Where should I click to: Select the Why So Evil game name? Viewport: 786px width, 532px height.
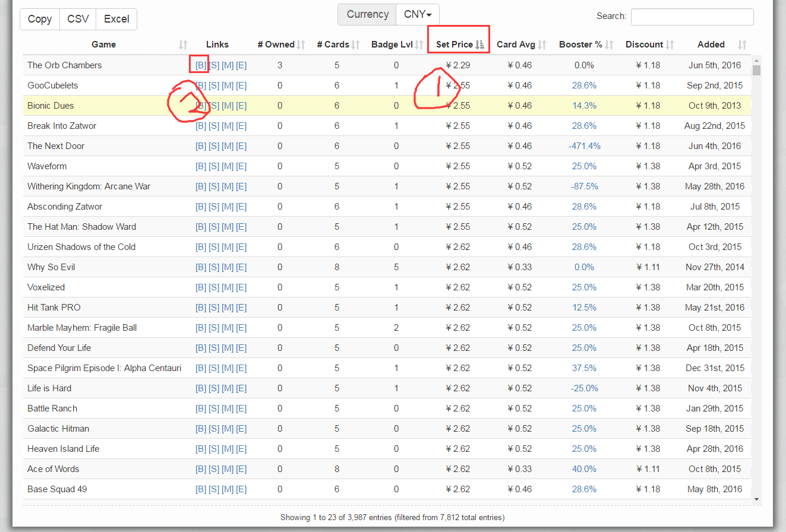click(x=51, y=267)
